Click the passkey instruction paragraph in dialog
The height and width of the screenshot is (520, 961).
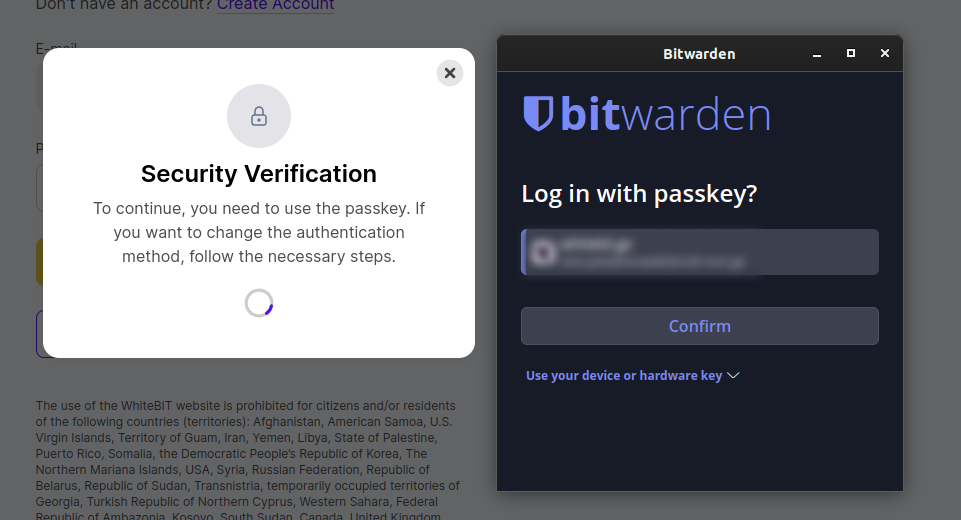point(259,232)
